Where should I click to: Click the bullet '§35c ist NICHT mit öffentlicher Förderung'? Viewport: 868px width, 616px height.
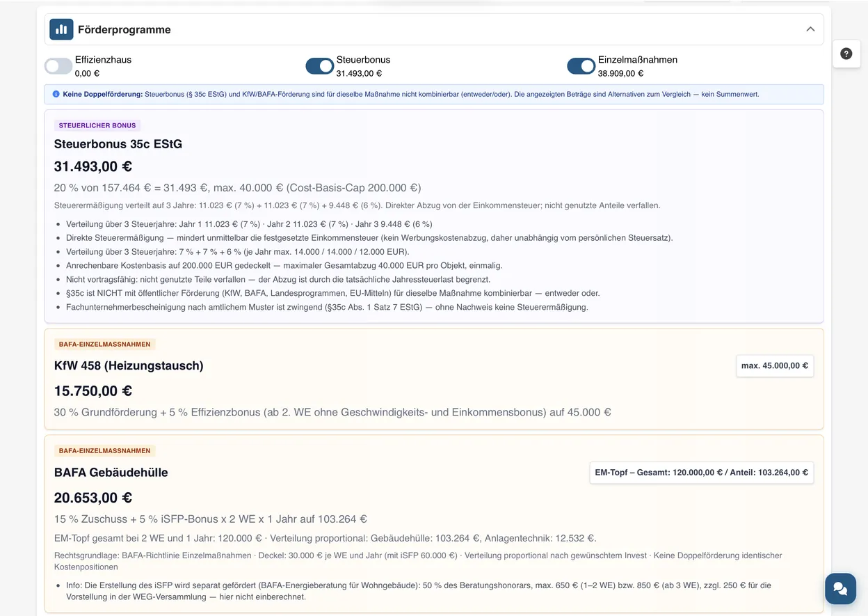tap(333, 293)
